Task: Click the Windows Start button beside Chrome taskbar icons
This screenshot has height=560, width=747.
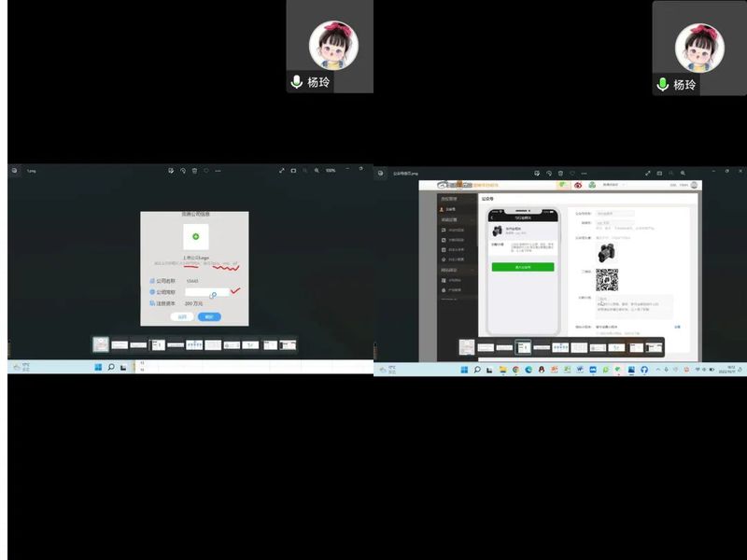Action: [x=464, y=370]
